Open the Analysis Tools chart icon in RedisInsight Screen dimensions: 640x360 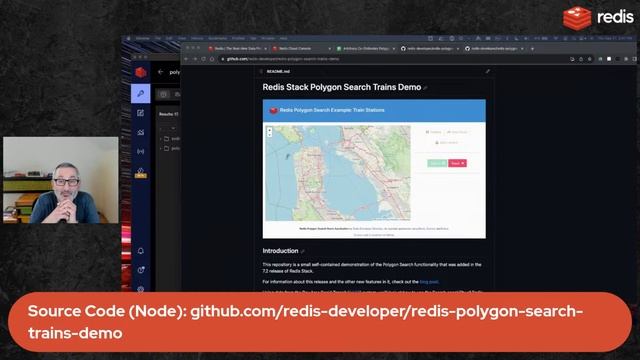tap(140, 132)
